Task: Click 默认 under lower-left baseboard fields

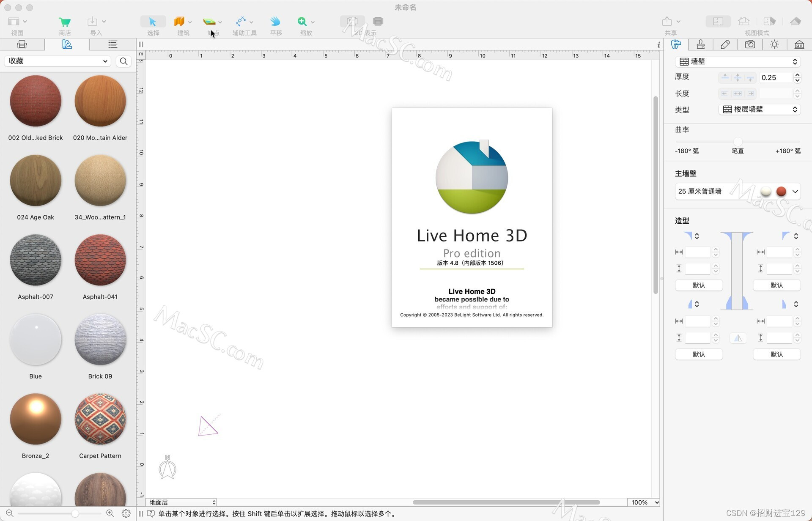Action: (x=699, y=354)
